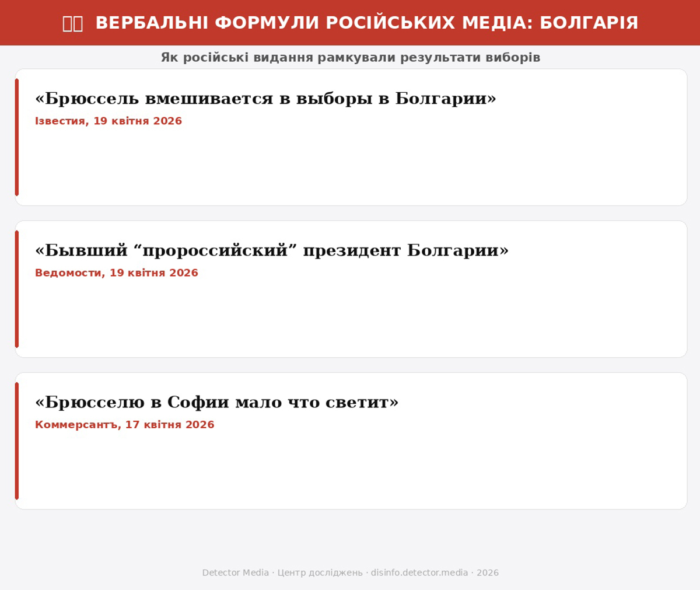Image resolution: width=700 pixels, height=590 pixels.
Task: Click the red accent bar on the Ведомости card
Action: tap(17, 289)
